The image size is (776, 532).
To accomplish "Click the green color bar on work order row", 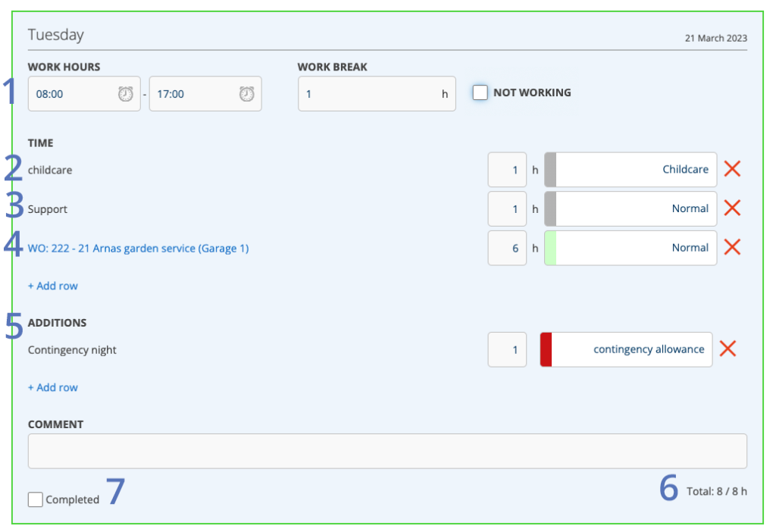I will click(550, 248).
